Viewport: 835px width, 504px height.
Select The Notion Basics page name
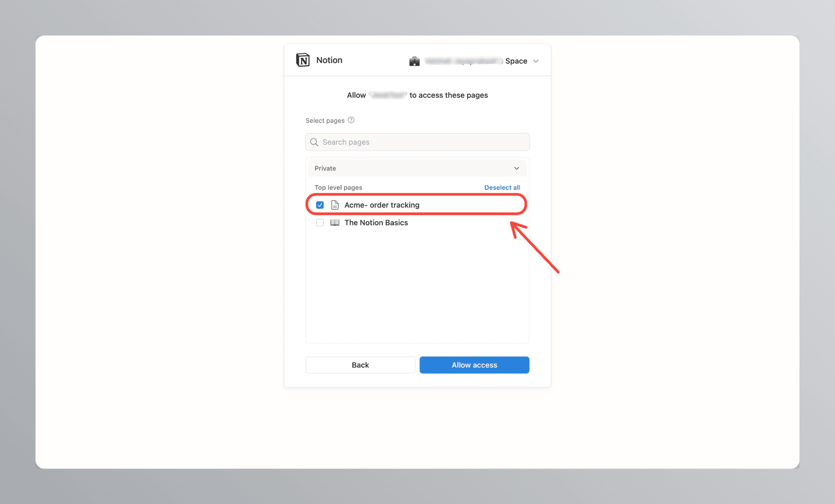pyautogui.click(x=376, y=223)
